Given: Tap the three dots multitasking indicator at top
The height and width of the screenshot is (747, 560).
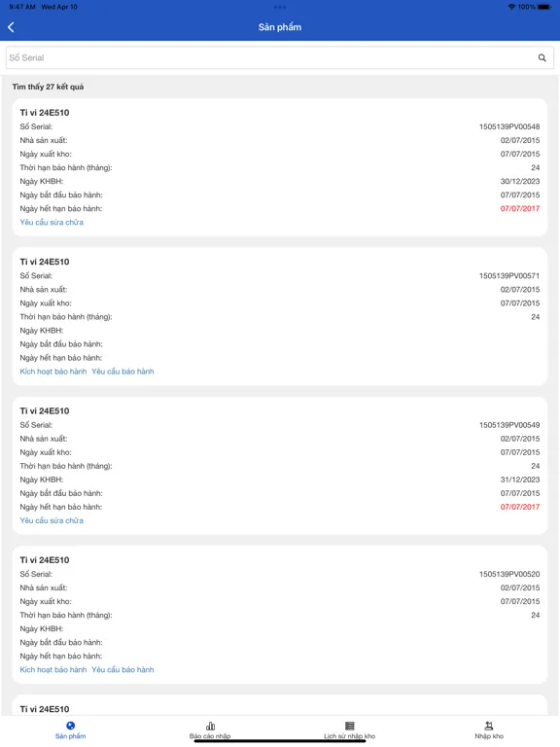Looking at the screenshot, I should coord(280,7).
